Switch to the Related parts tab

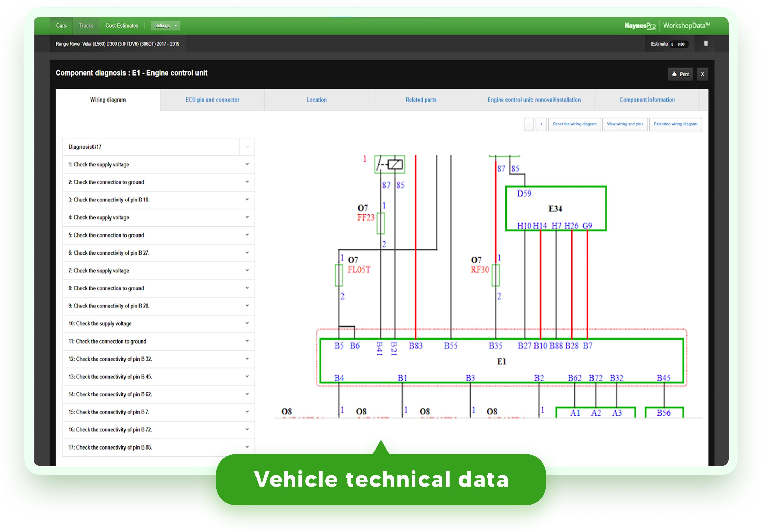click(x=421, y=100)
